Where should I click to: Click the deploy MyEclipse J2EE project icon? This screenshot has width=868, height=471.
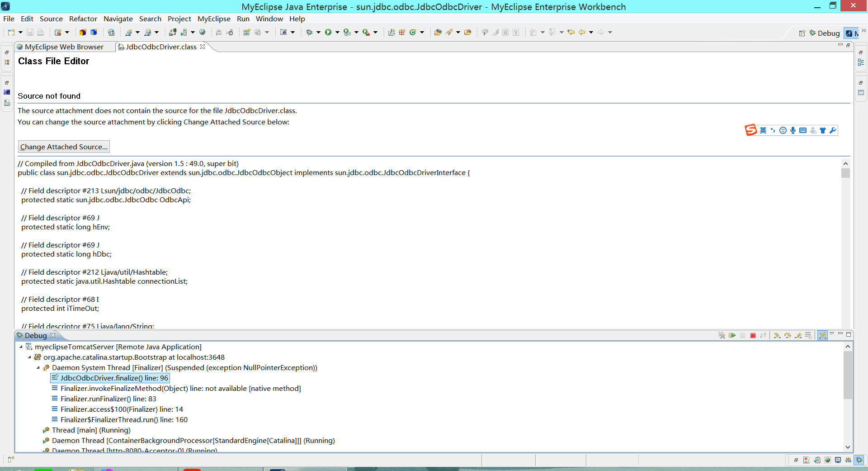(x=173, y=32)
